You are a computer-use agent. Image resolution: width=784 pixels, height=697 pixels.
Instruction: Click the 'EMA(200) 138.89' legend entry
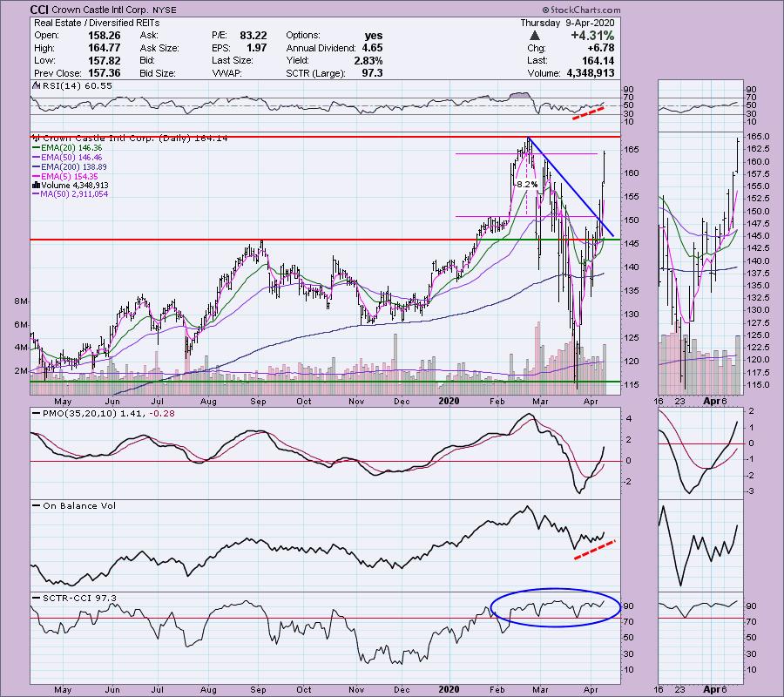coord(74,167)
